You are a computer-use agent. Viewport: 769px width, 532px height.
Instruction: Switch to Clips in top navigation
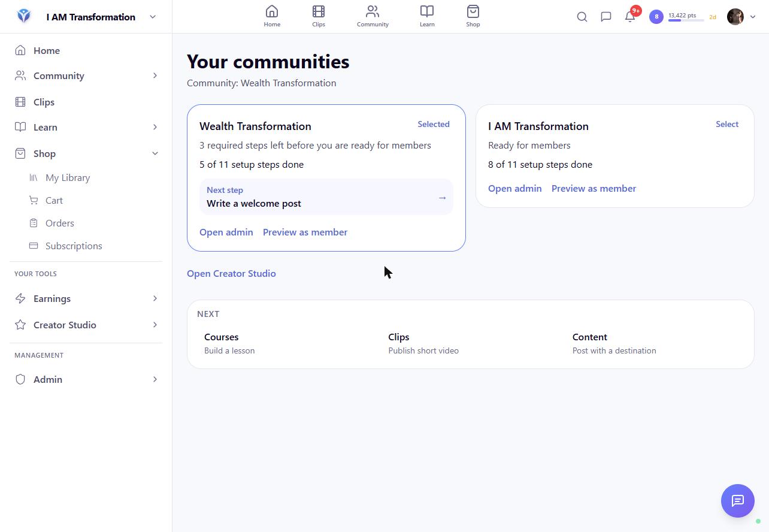(319, 16)
